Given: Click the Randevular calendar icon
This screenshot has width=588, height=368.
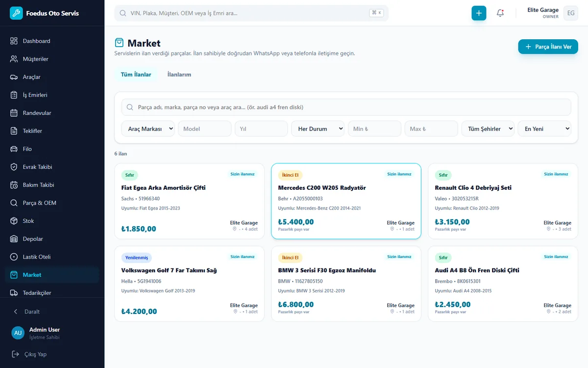Looking at the screenshot, I should click(14, 113).
